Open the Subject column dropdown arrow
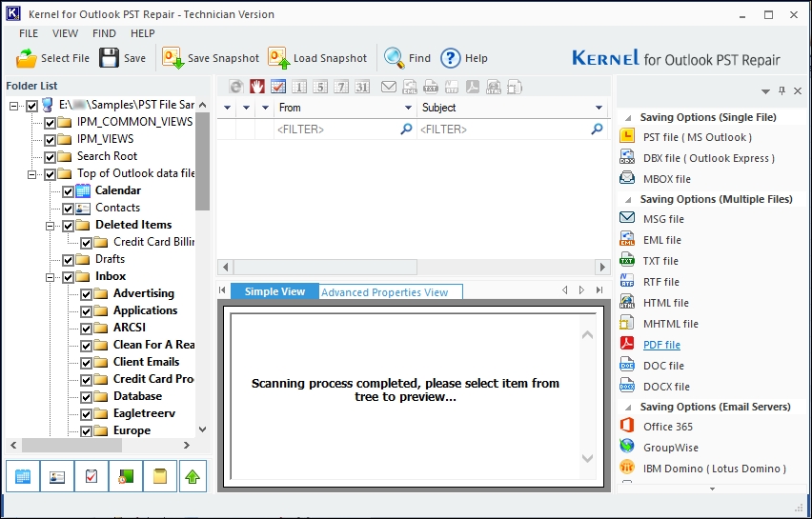The width and height of the screenshot is (812, 519). 599,108
